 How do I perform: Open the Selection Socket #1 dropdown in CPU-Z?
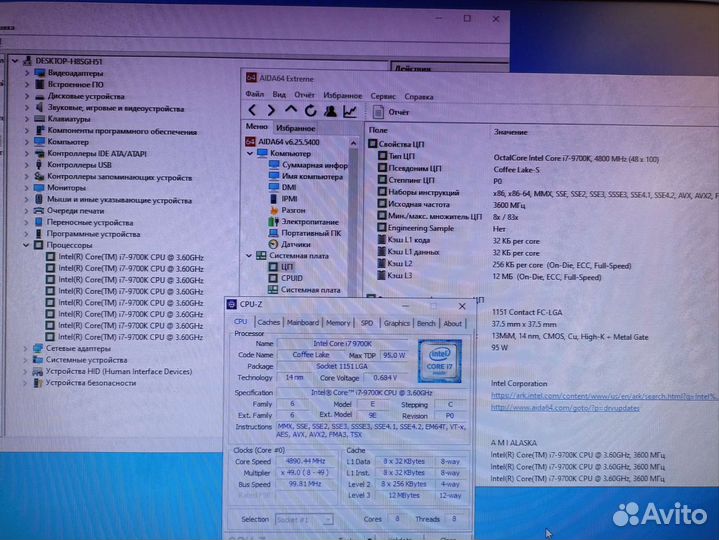(x=304, y=520)
